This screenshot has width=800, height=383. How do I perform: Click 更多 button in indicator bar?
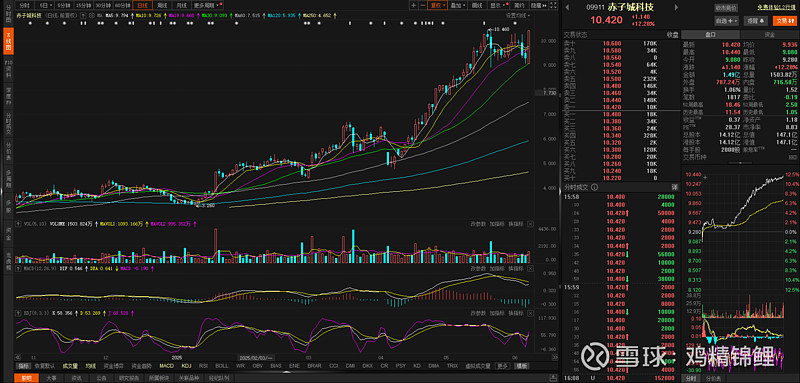coord(504,366)
